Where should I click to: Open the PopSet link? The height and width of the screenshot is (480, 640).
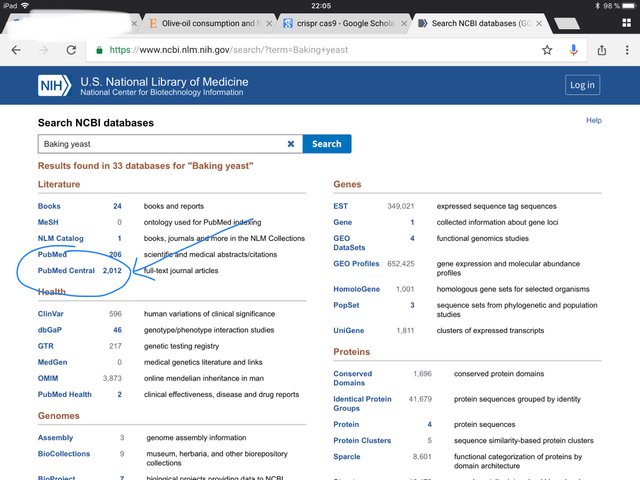click(x=346, y=305)
